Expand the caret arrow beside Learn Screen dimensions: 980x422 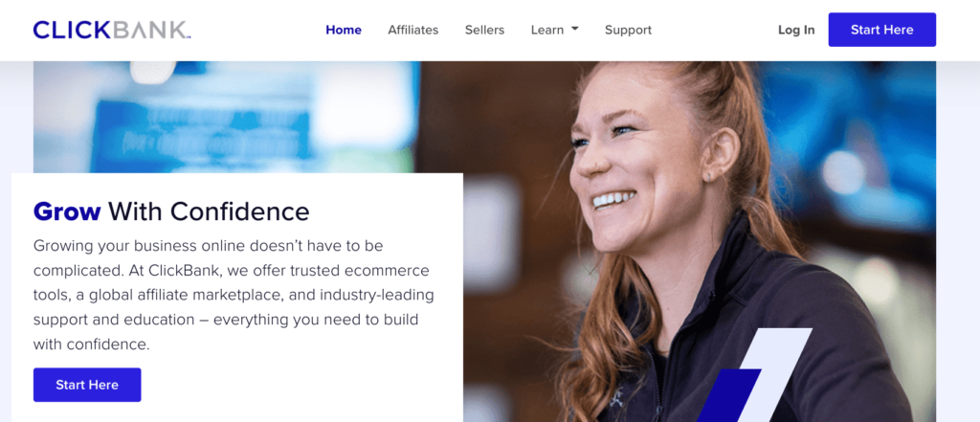tap(575, 29)
